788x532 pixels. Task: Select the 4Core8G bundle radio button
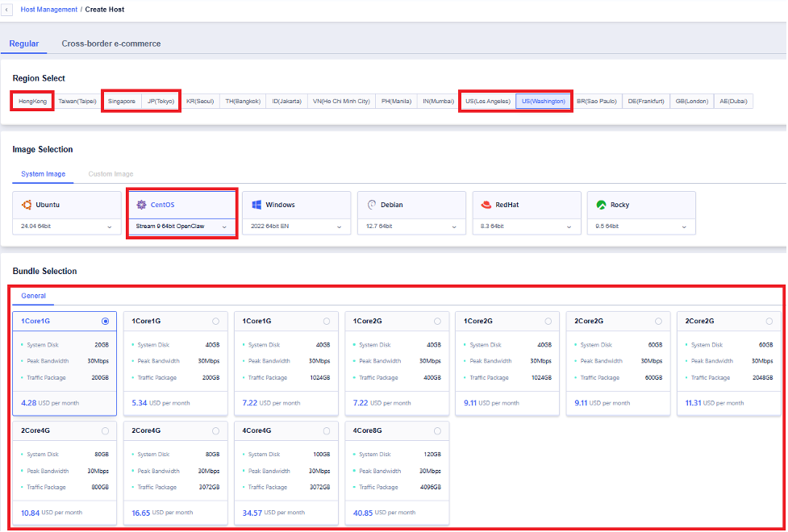(437, 430)
